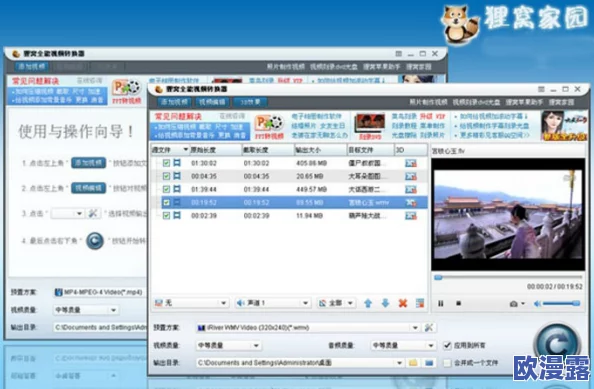Click the 常见问题解决 banner heading in front window
Image resolution: width=594 pixels, height=389 pixels.
pos(178,116)
